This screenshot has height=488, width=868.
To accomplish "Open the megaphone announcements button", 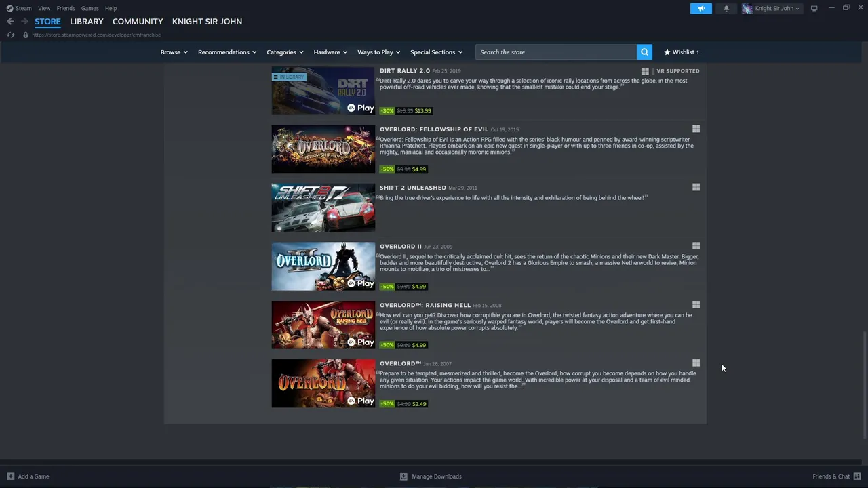I will click(x=701, y=8).
